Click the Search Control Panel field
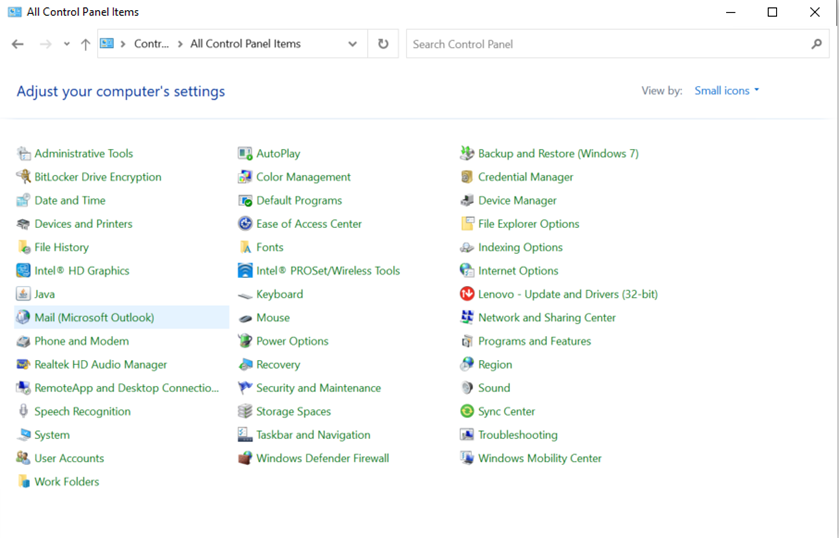The height and width of the screenshot is (538, 839). coord(617,44)
